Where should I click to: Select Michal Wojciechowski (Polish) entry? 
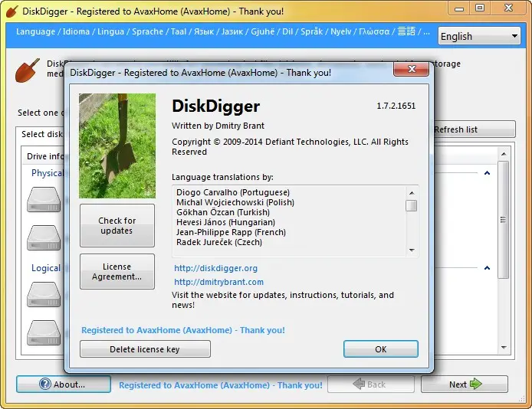[x=235, y=202]
